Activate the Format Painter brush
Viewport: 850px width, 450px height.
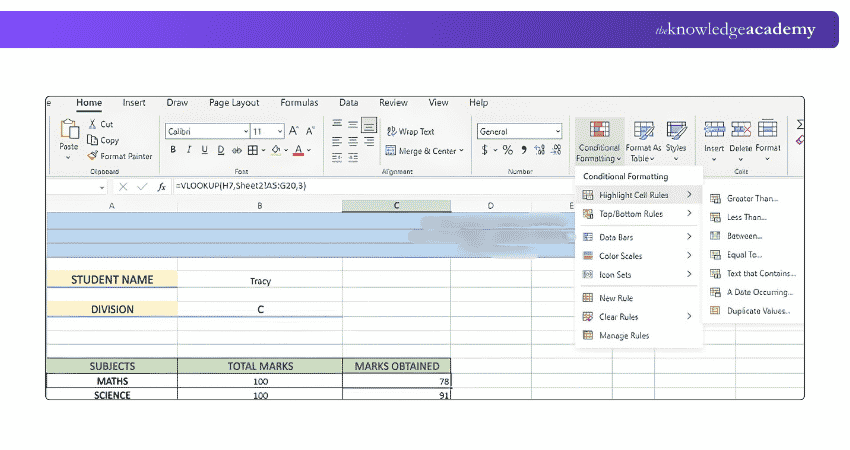point(120,156)
